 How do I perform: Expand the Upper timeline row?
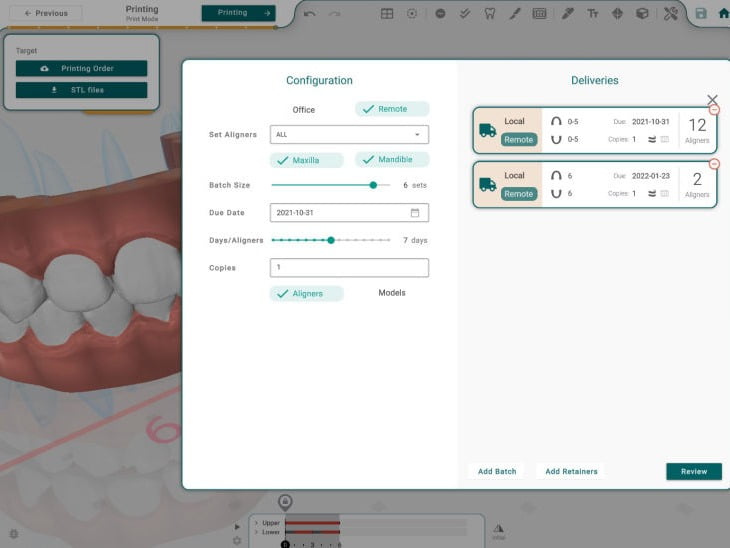256,523
